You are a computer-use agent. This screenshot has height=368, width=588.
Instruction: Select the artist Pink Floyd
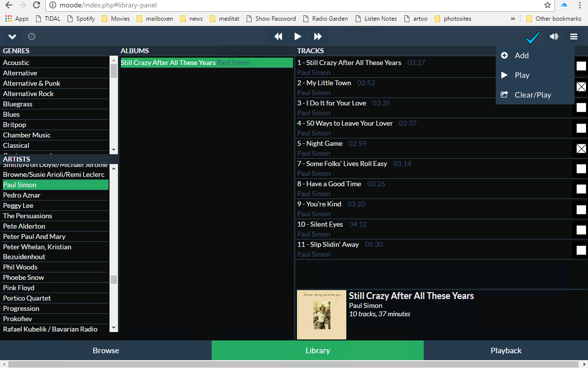pyautogui.click(x=56, y=288)
